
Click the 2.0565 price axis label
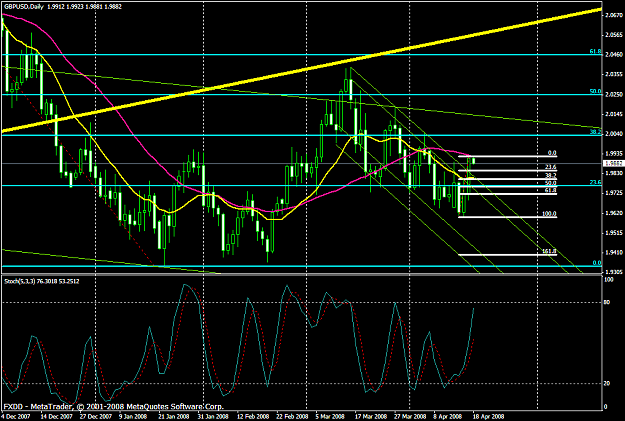[613, 35]
